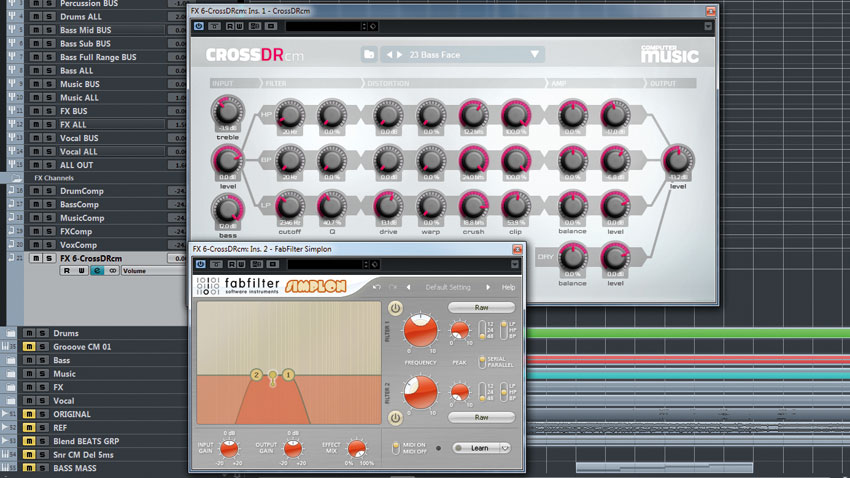Unmute the Grooove CM 01 track

[29, 347]
